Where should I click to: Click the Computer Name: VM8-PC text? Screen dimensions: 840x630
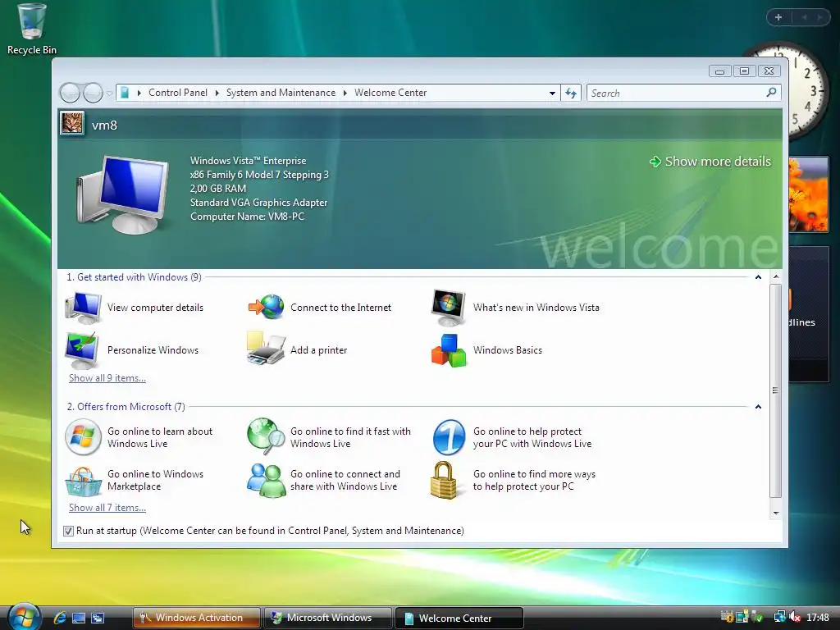(x=247, y=217)
